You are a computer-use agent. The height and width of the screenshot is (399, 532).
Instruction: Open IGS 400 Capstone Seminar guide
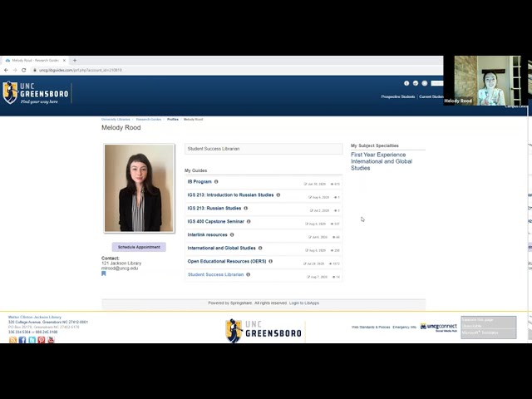[216, 222]
